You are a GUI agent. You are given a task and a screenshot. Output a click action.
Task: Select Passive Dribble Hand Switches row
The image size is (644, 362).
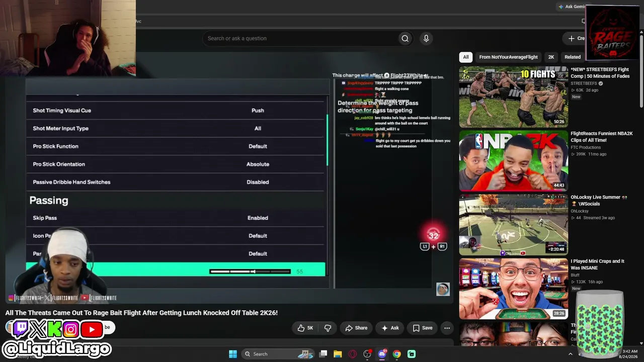(x=176, y=182)
